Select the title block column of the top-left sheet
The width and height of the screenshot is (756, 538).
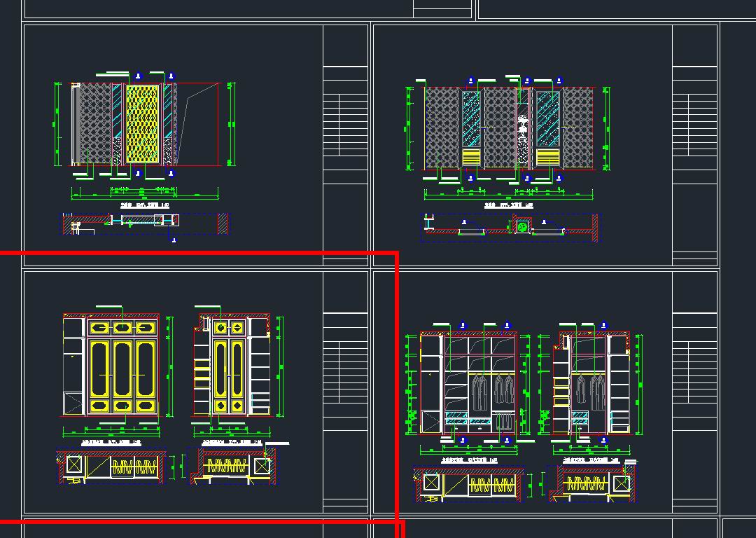345,145
